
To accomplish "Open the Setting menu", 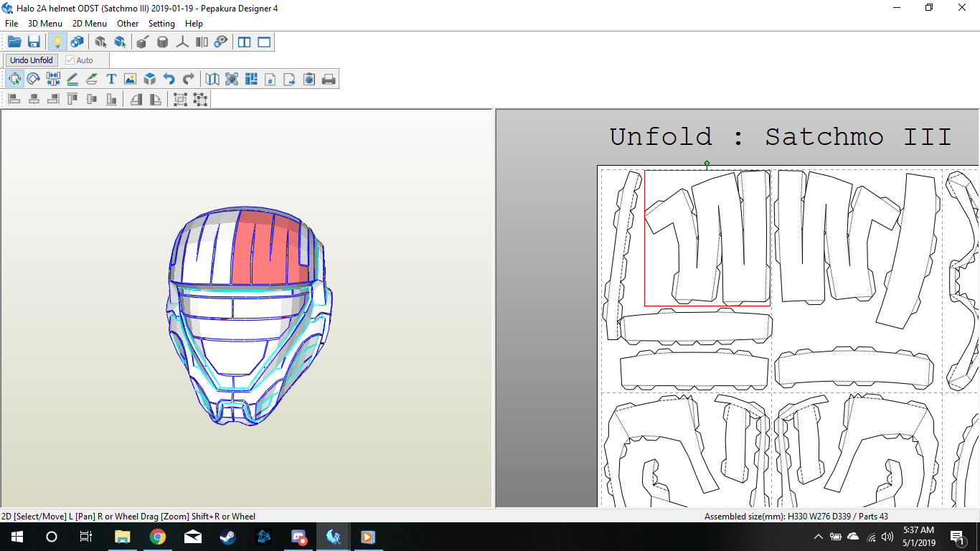I will point(161,24).
